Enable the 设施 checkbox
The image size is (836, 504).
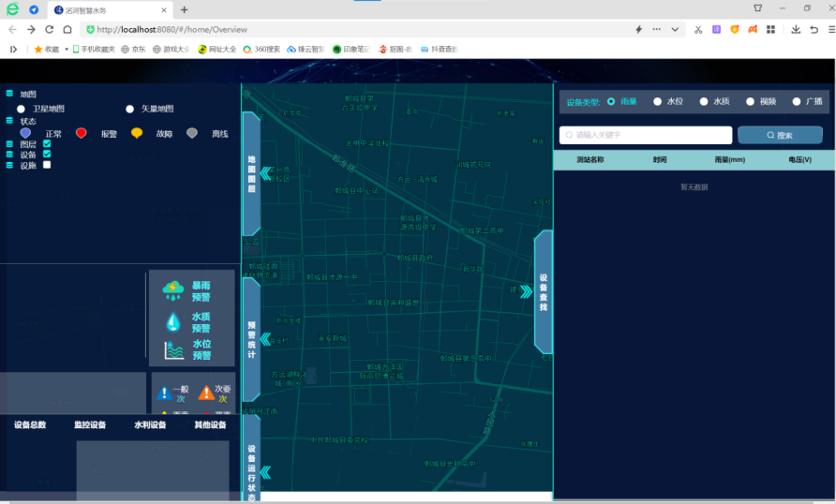tap(47, 165)
